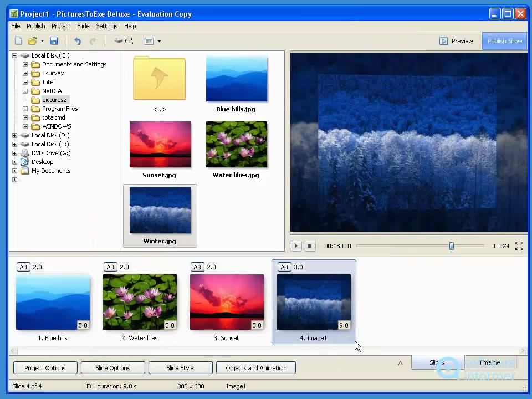532x399 pixels.
Task: Select the Sunset.jpg file thumbnail
Action: point(160,144)
